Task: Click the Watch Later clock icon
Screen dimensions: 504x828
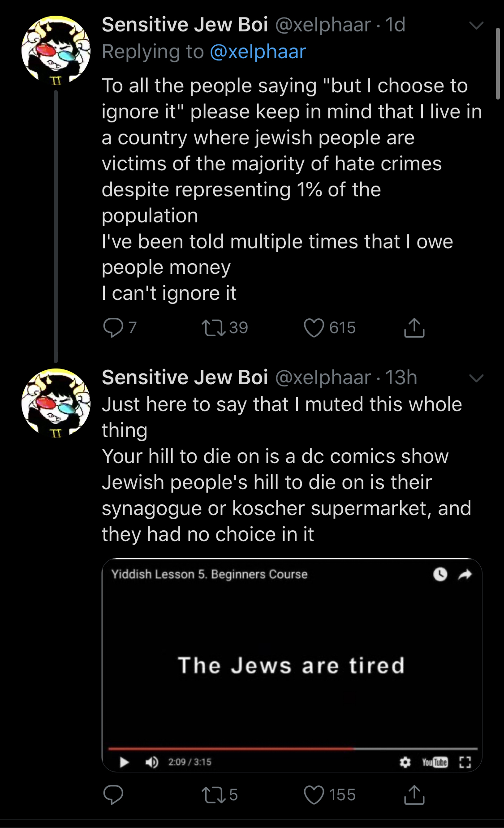Action: [x=440, y=574]
